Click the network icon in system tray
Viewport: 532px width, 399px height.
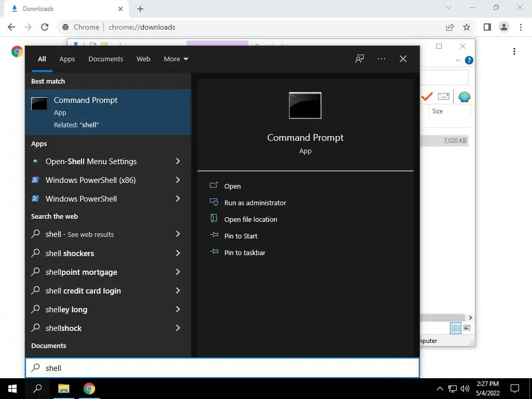453,389
